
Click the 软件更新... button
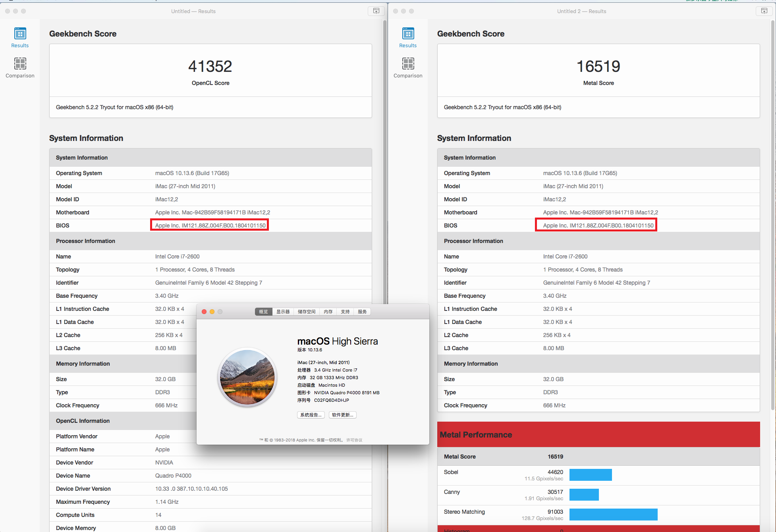(x=342, y=415)
